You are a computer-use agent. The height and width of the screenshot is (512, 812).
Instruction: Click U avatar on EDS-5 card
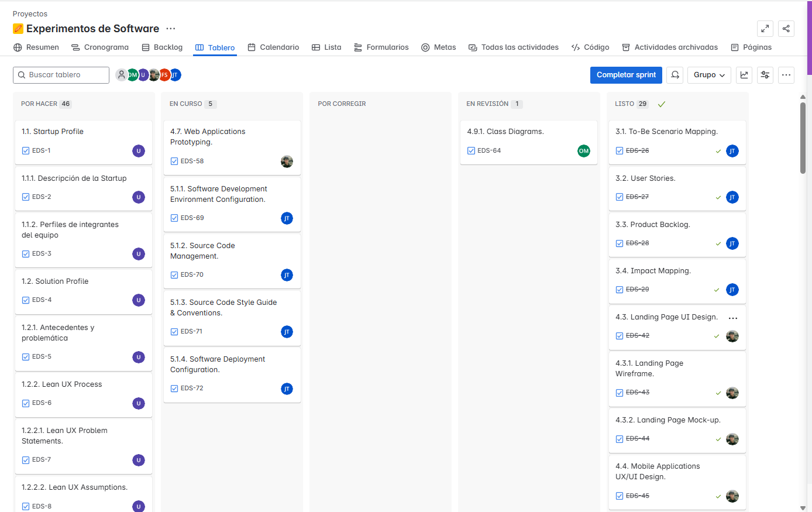pos(139,358)
